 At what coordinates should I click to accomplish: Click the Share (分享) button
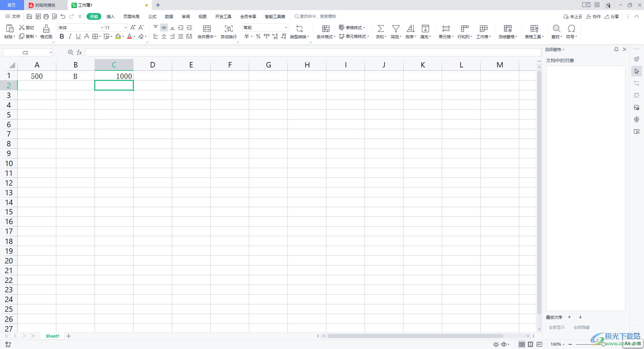point(611,16)
